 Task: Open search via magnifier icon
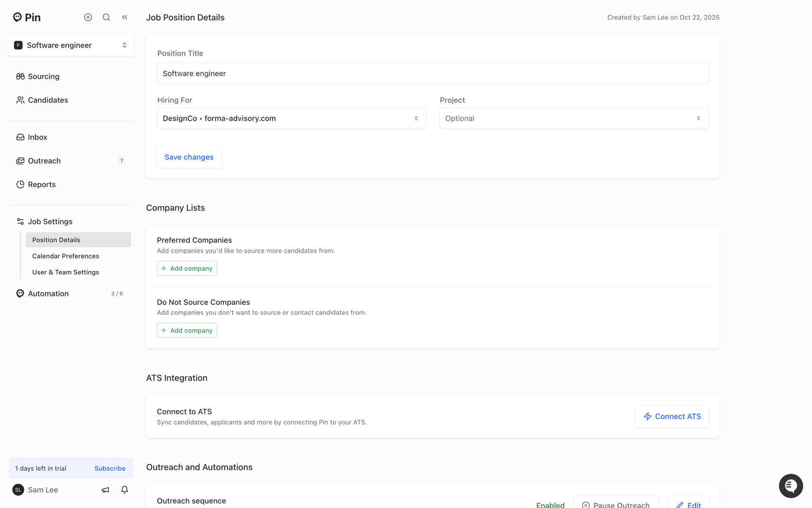click(x=107, y=17)
